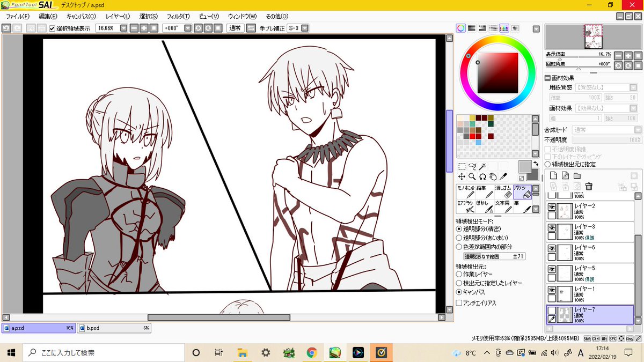Open the ウィンドウ(W) menu
The height and width of the screenshot is (362, 644).
(x=242, y=17)
